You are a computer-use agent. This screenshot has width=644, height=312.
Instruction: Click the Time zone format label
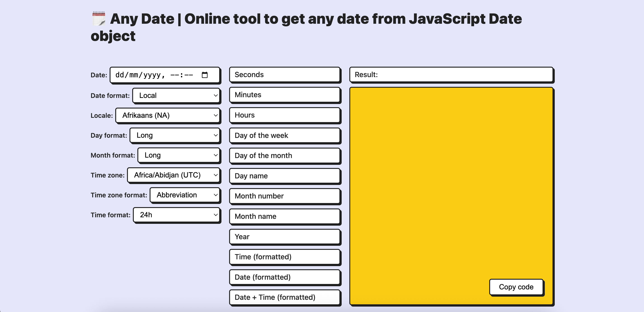point(119,195)
